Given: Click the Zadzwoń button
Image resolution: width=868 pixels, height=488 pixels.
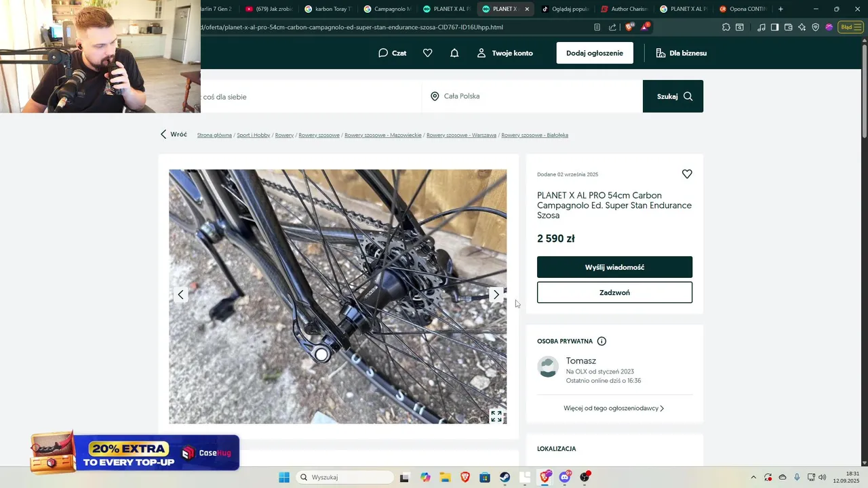Looking at the screenshot, I should 614,293.
